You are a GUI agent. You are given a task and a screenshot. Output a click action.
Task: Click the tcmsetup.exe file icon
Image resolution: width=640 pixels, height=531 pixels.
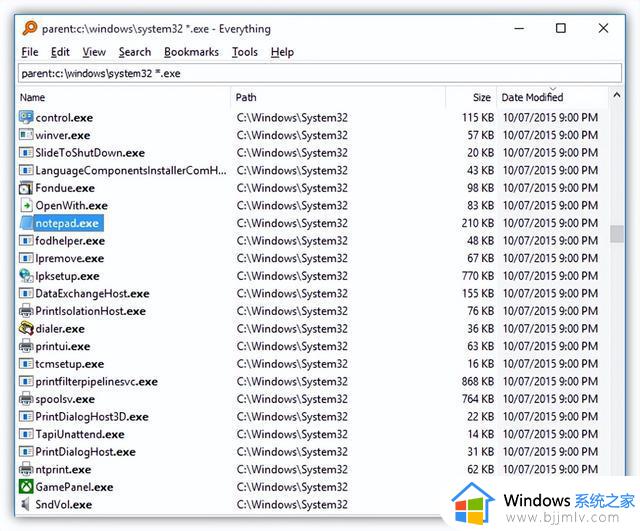point(26,364)
